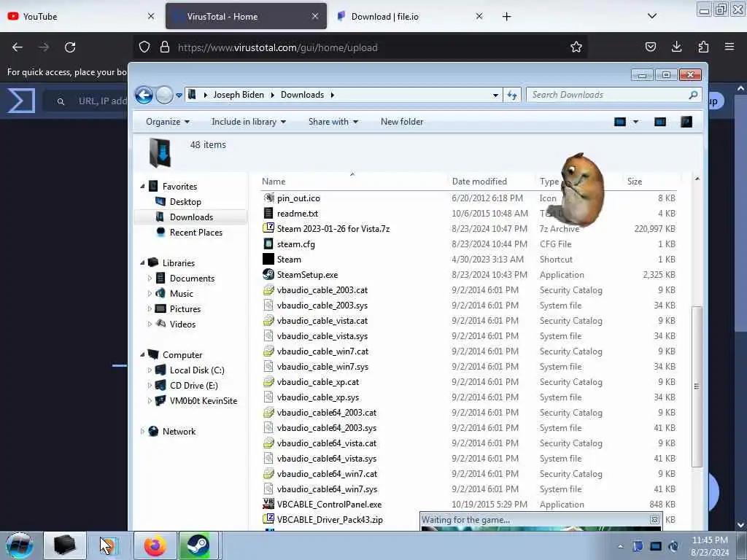Select CD Drive (E:) in tree
747x560 pixels.
coord(193,385)
